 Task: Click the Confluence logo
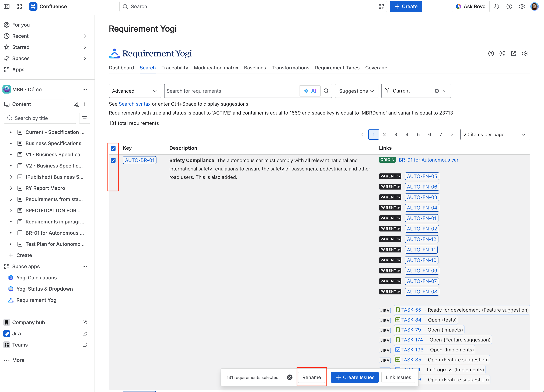(48, 6)
